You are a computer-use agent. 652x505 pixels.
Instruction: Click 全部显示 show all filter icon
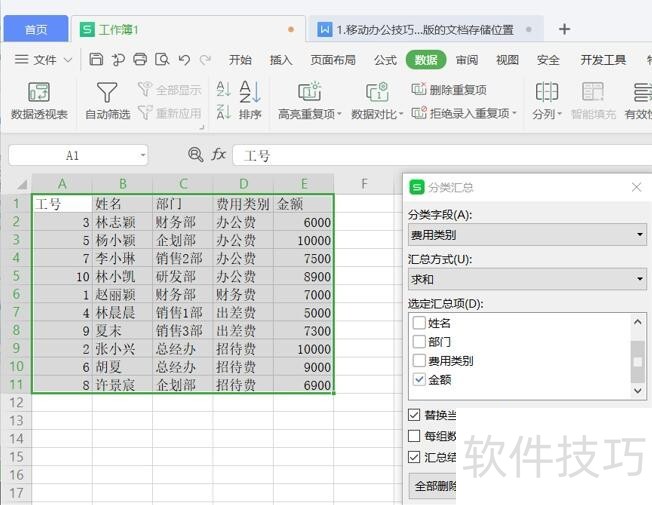tap(170, 89)
